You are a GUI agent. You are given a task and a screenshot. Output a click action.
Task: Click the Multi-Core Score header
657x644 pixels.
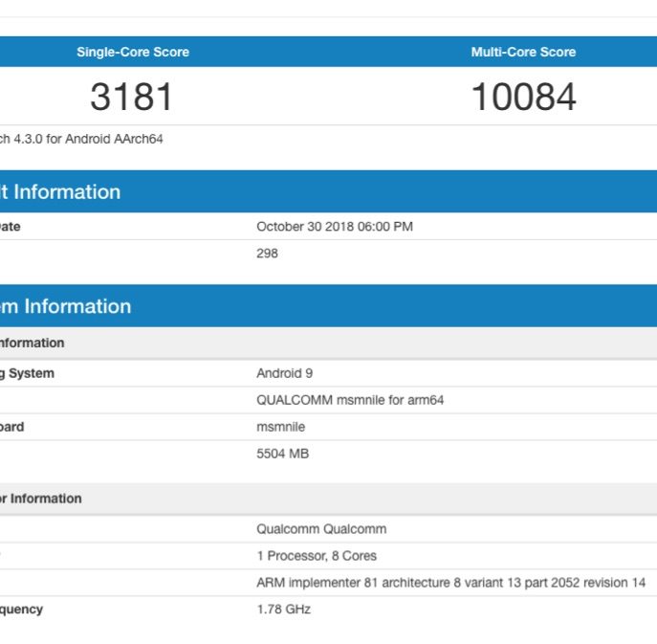pyautogui.click(x=523, y=52)
